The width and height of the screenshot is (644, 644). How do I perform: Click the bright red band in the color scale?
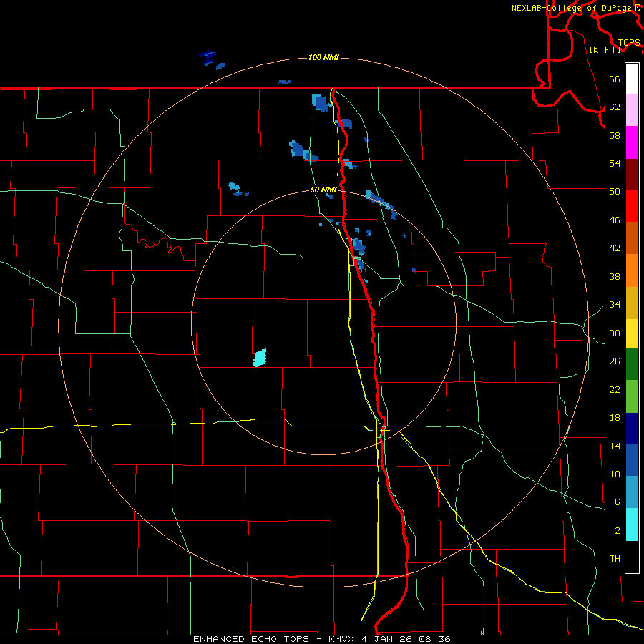click(632, 206)
